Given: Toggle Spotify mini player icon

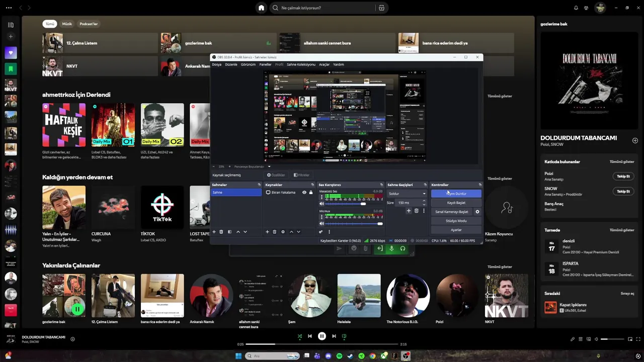Looking at the screenshot, I should pyautogui.click(x=630, y=339).
